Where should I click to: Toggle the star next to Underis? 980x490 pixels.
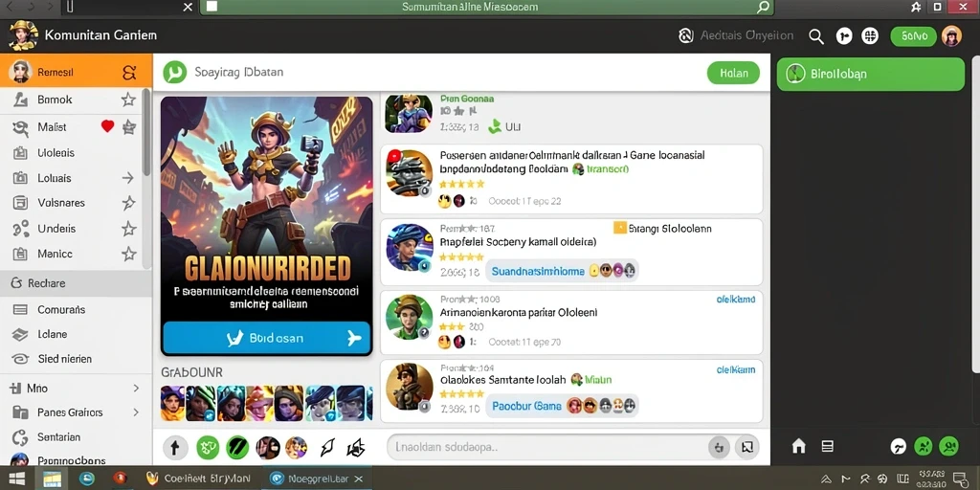pos(129,229)
